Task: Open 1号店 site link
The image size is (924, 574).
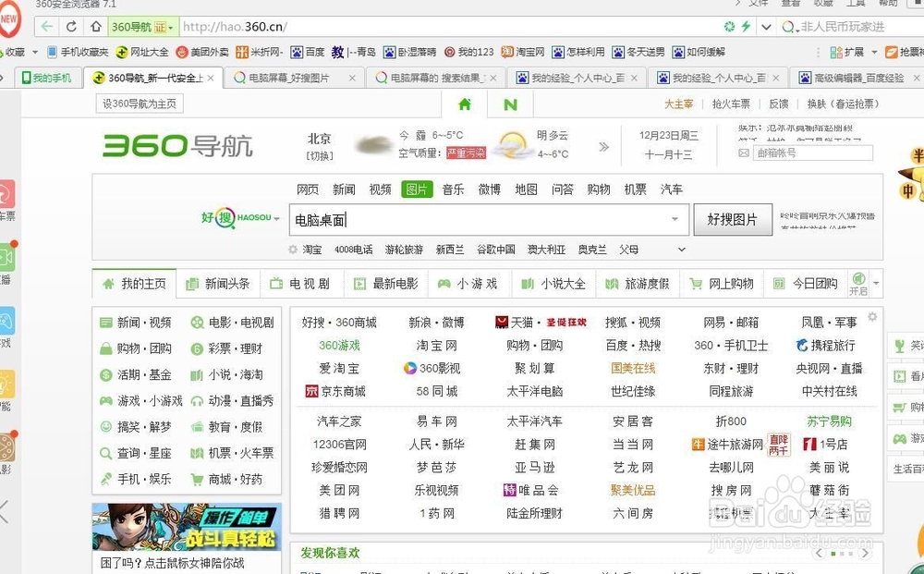Action: click(x=825, y=445)
